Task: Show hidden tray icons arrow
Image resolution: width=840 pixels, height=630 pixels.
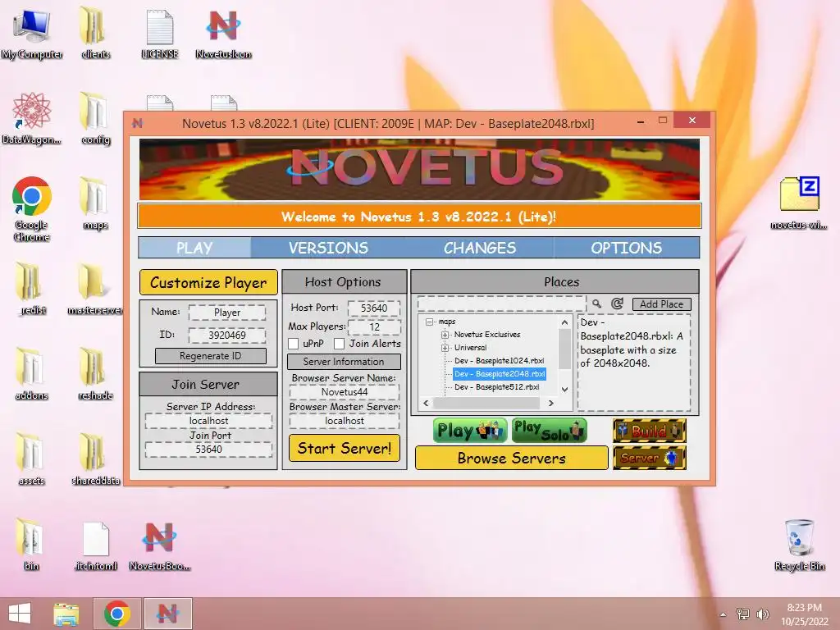Action: point(724,614)
